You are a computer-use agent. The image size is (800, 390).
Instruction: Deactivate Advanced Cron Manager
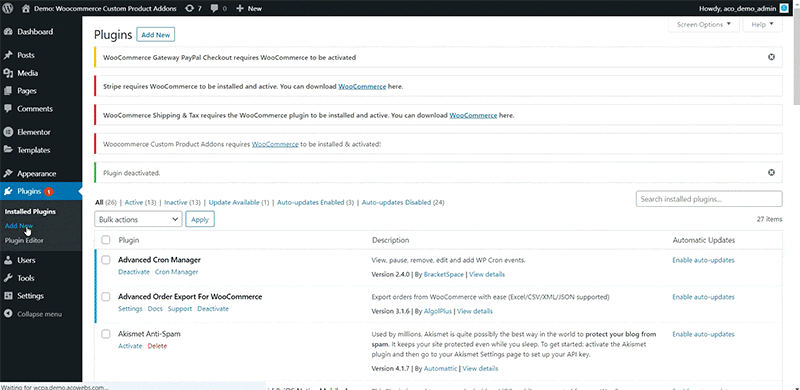click(x=134, y=272)
